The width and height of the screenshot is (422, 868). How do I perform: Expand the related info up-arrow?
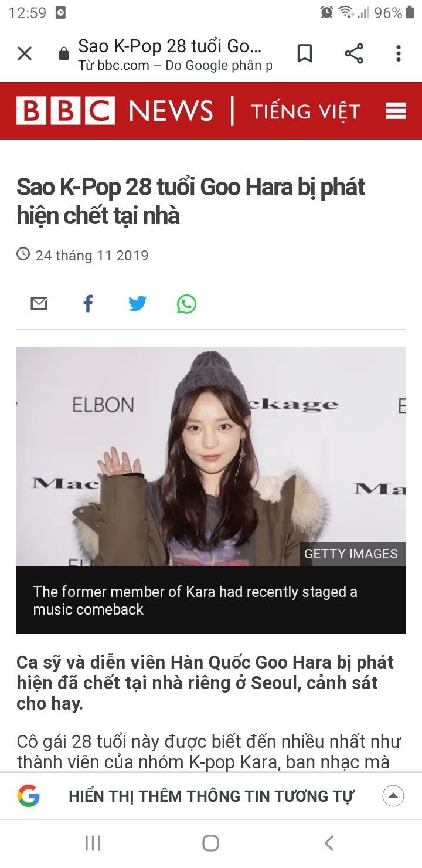393,796
